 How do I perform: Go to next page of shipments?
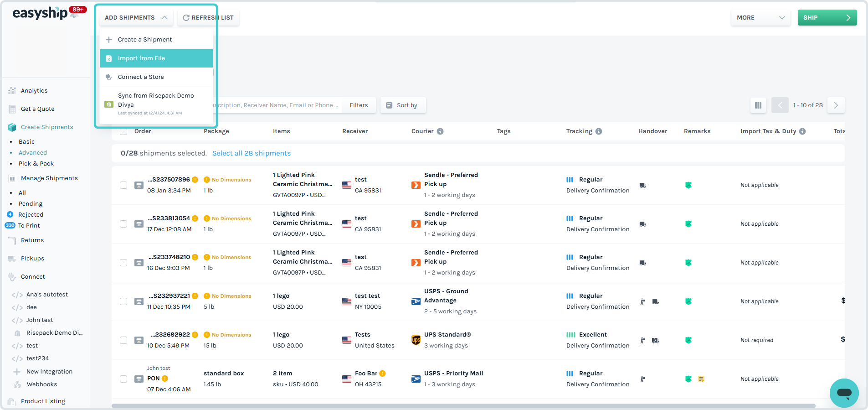pyautogui.click(x=836, y=105)
